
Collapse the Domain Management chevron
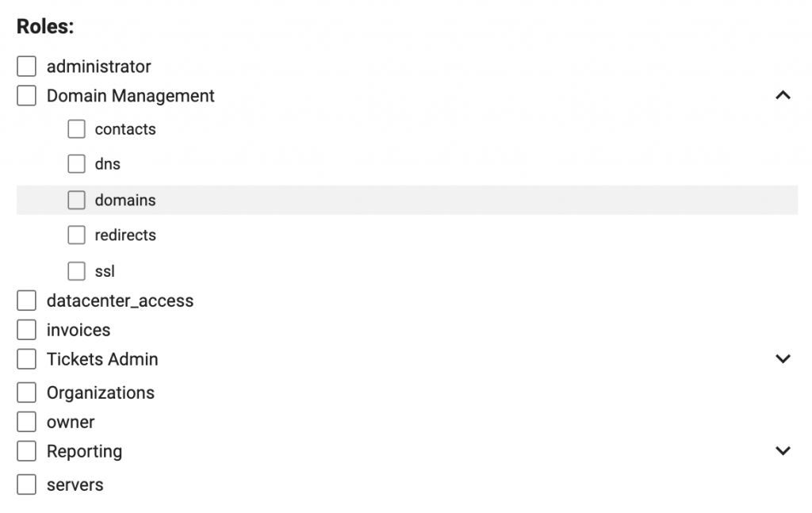click(783, 95)
